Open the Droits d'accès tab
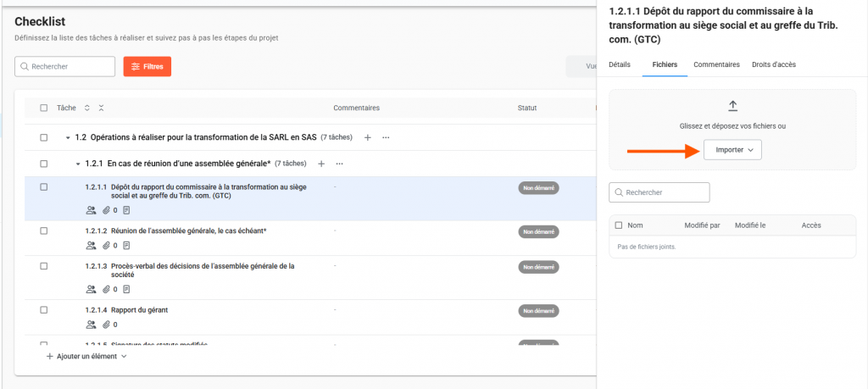 773,64
